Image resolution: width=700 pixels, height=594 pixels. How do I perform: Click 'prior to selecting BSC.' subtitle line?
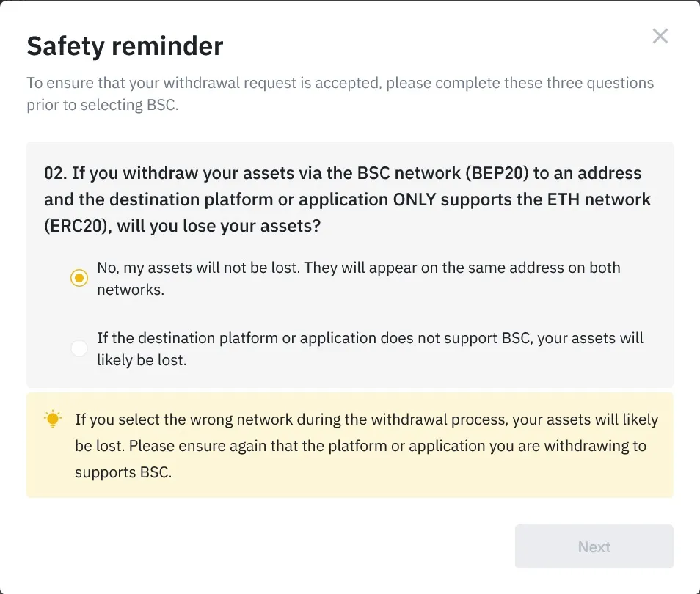point(103,105)
